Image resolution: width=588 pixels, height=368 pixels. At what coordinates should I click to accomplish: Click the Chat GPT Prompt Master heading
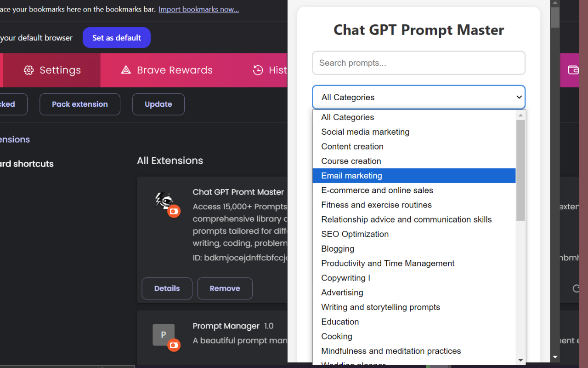coord(418,30)
